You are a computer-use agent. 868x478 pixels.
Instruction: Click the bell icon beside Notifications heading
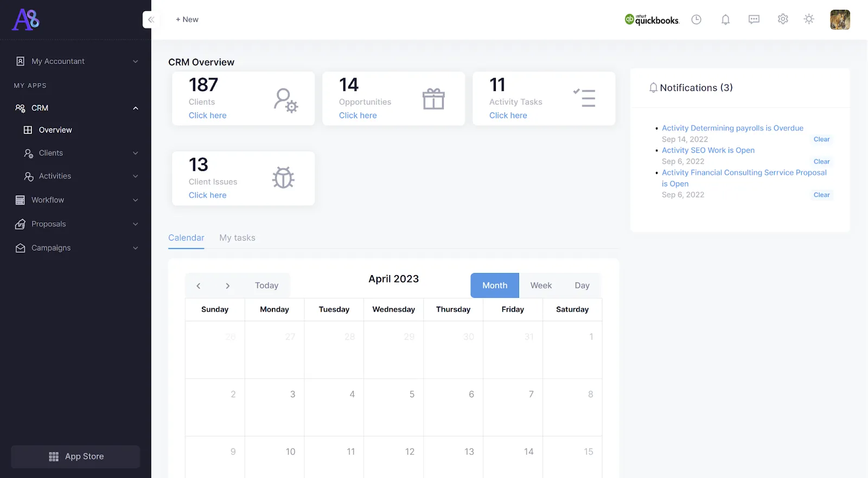[653, 88]
